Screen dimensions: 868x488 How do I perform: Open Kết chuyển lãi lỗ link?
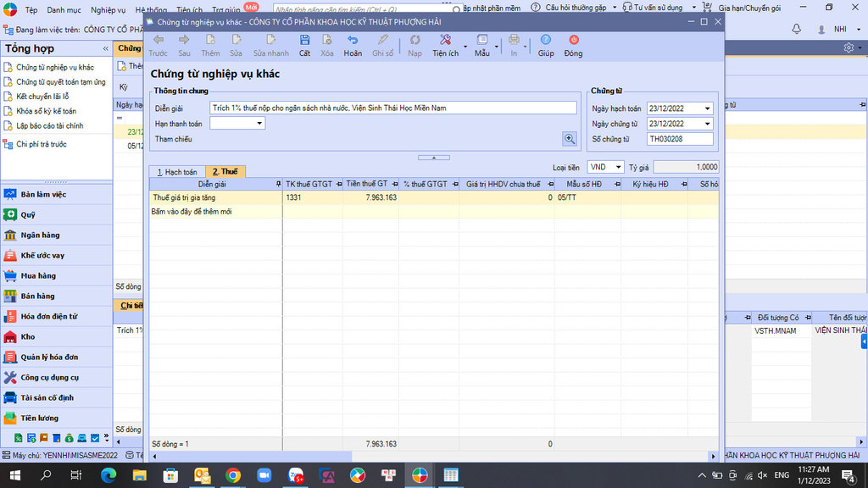click(42, 97)
